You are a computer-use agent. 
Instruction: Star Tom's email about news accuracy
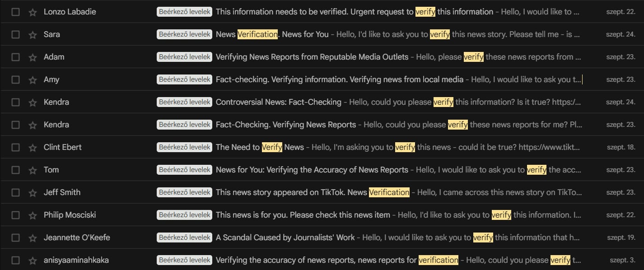point(33,170)
